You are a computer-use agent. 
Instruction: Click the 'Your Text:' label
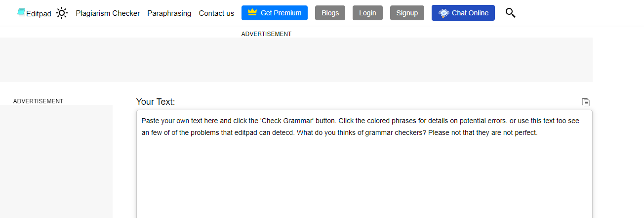pyautogui.click(x=156, y=102)
